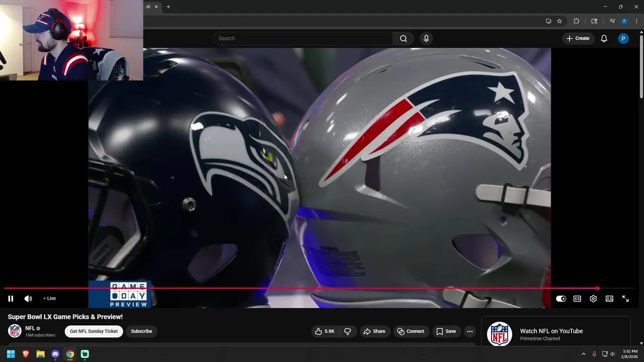Click the search magnifier button

pos(404,38)
